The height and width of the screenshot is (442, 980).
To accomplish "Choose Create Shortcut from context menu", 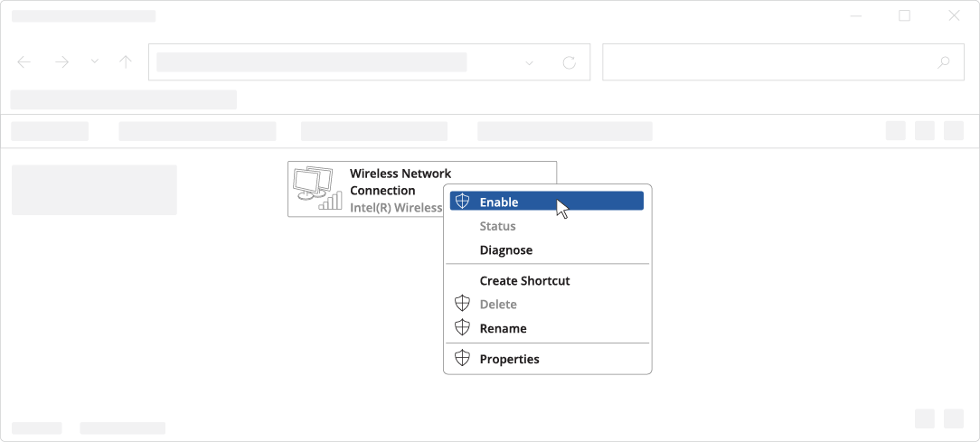I will tap(524, 281).
